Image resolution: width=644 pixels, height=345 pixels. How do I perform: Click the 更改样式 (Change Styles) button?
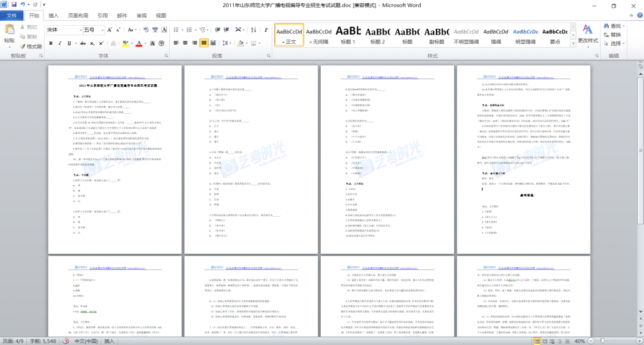tap(587, 35)
